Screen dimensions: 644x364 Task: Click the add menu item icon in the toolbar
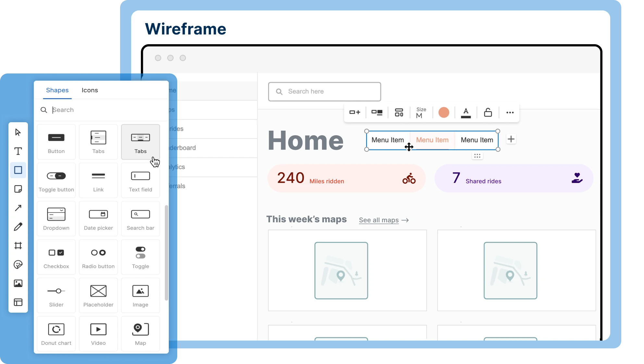355,112
